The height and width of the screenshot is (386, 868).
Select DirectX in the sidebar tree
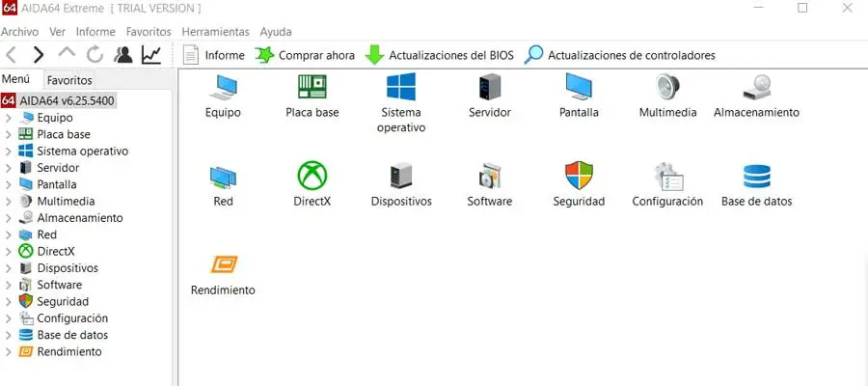[x=55, y=252]
